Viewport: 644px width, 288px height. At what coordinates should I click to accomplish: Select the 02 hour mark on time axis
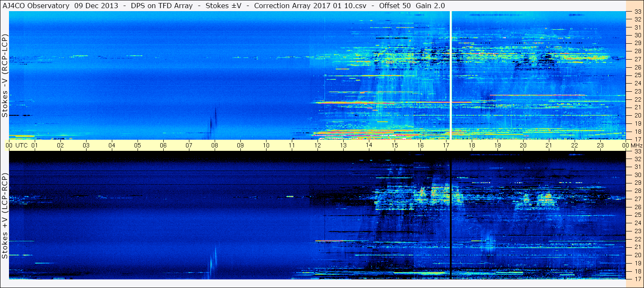pos(60,145)
